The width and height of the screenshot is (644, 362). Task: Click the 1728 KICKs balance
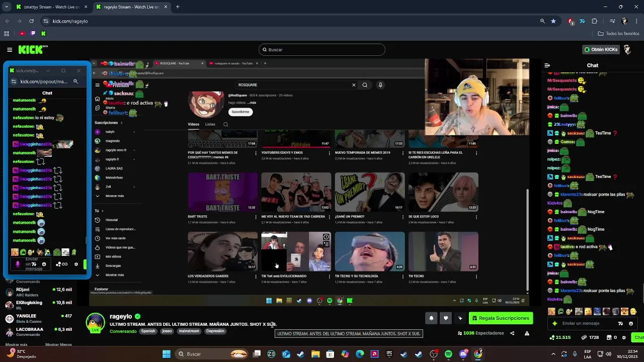pos(591,337)
